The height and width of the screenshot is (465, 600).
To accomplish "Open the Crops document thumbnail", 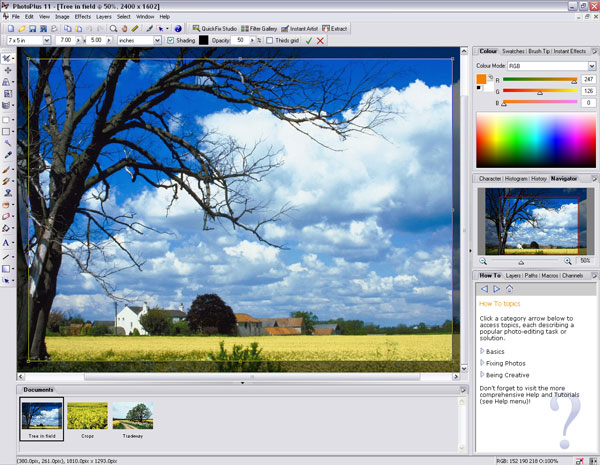I will coord(86,419).
